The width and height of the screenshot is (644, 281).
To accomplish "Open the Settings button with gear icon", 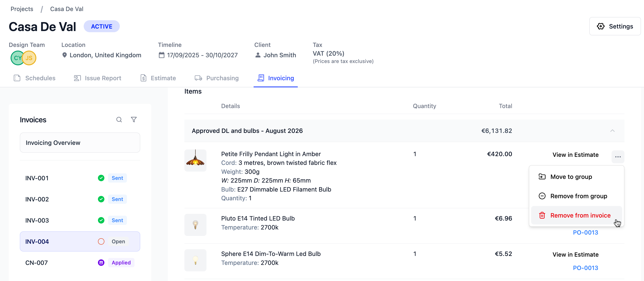I will click(x=615, y=26).
